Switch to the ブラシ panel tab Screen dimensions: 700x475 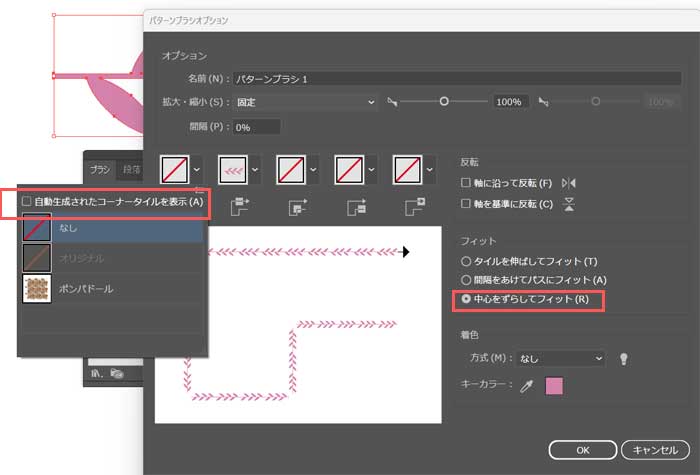(100, 170)
